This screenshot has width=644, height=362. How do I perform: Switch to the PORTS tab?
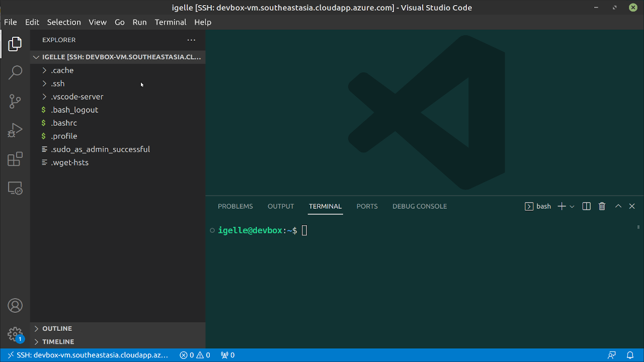tap(367, 206)
